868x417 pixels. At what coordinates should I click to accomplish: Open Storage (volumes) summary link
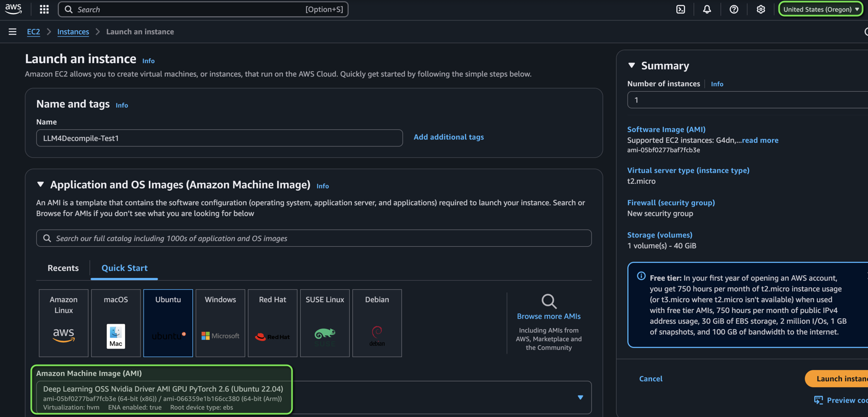tap(659, 235)
